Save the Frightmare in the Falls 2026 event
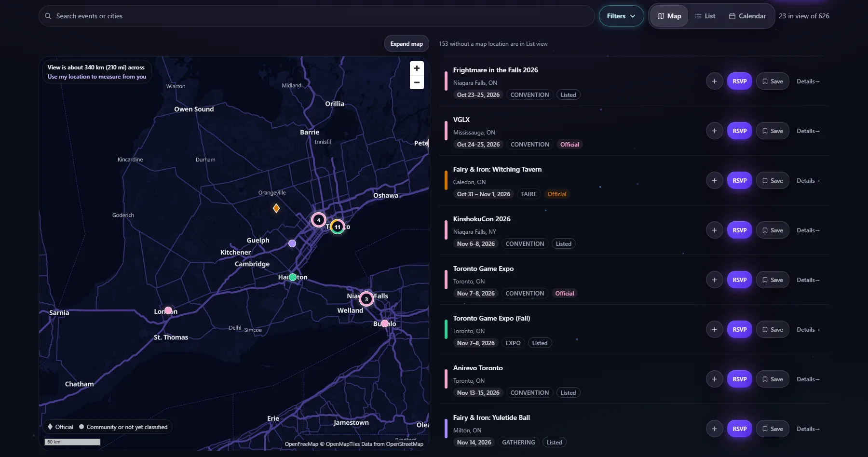This screenshot has height=457, width=868. 773,81
